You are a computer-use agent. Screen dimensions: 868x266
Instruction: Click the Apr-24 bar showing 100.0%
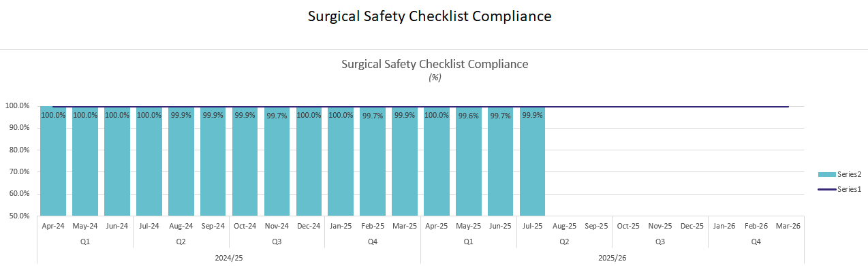coord(53,161)
